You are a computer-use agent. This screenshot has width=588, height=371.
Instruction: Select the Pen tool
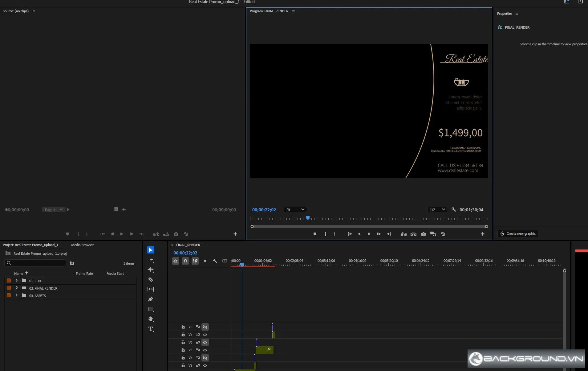pyautogui.click(x=151, y=299)
